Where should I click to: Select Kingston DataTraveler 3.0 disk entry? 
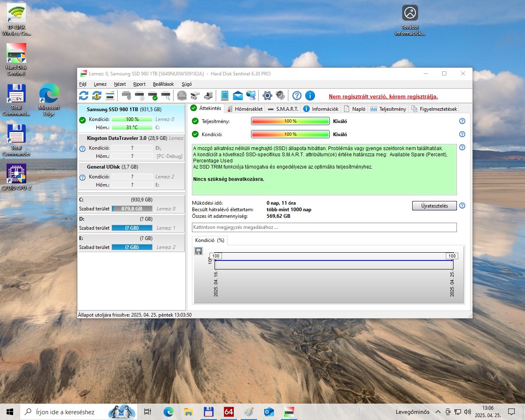click(131, 147)
